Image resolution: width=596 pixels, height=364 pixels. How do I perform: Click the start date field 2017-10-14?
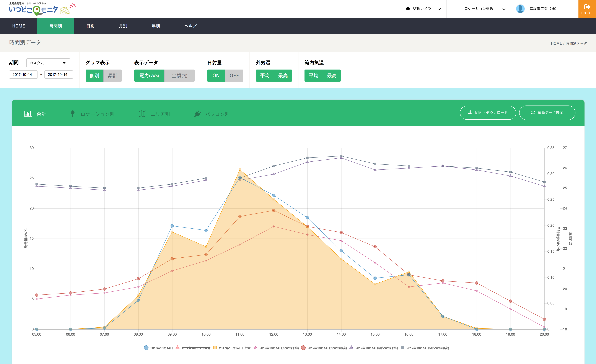click(x=23, y=75)
